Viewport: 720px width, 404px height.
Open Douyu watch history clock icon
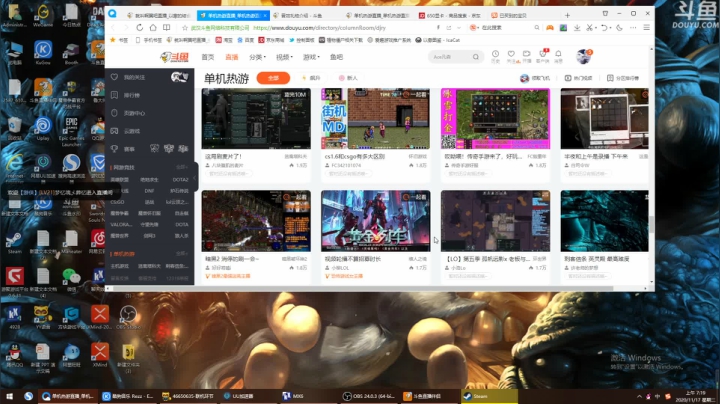coord(495,56)
